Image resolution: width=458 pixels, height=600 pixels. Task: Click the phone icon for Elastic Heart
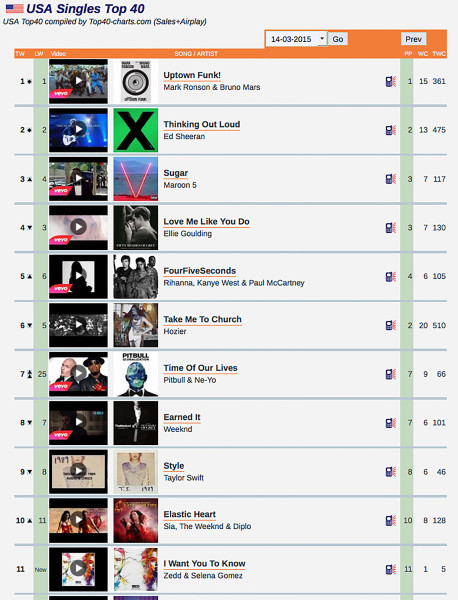coord(391,520)
